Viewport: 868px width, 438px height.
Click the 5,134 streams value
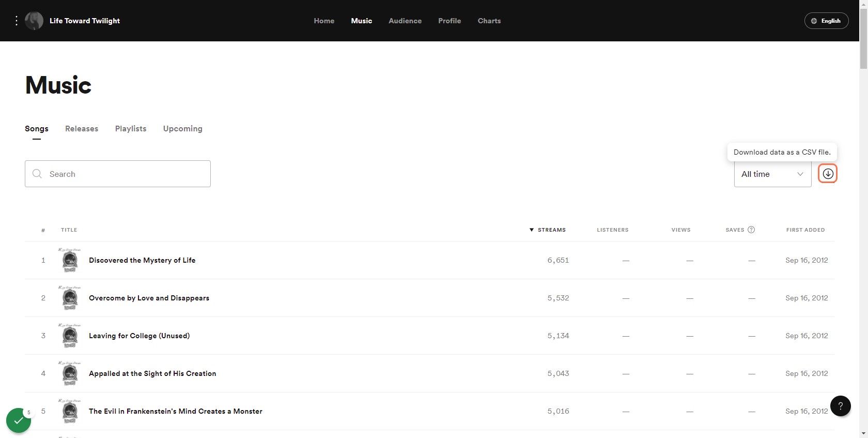point(558,336)
